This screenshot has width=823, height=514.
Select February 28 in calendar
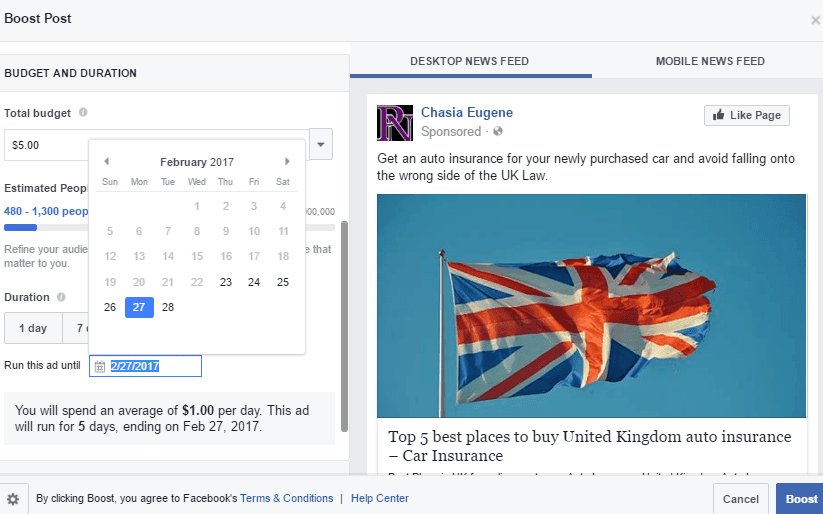(x=168, y=307)
